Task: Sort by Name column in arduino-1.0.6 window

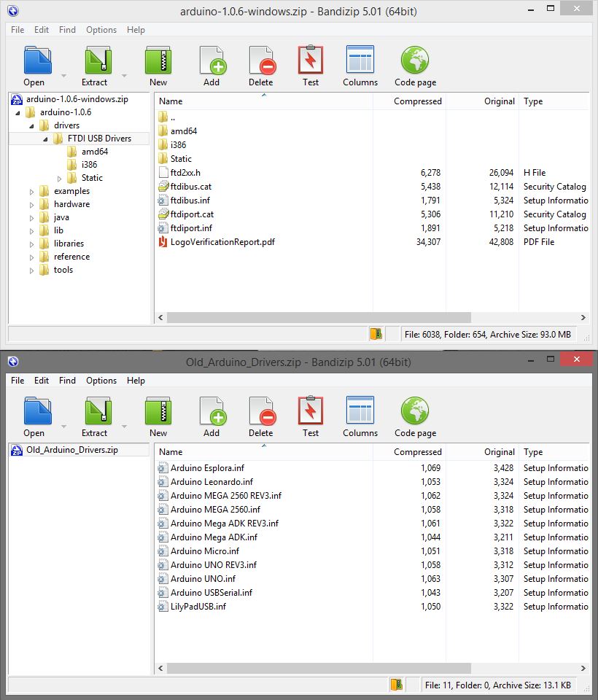Action: coord(263,101)
